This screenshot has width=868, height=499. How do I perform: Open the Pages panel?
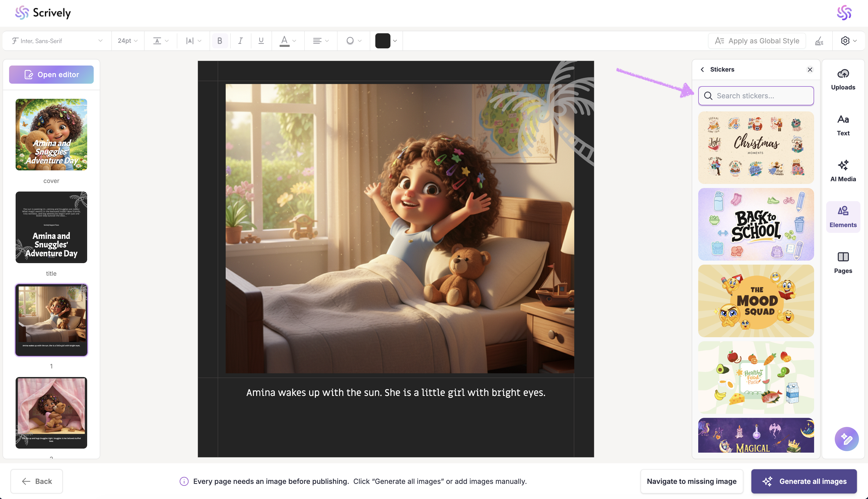(843, 263)
